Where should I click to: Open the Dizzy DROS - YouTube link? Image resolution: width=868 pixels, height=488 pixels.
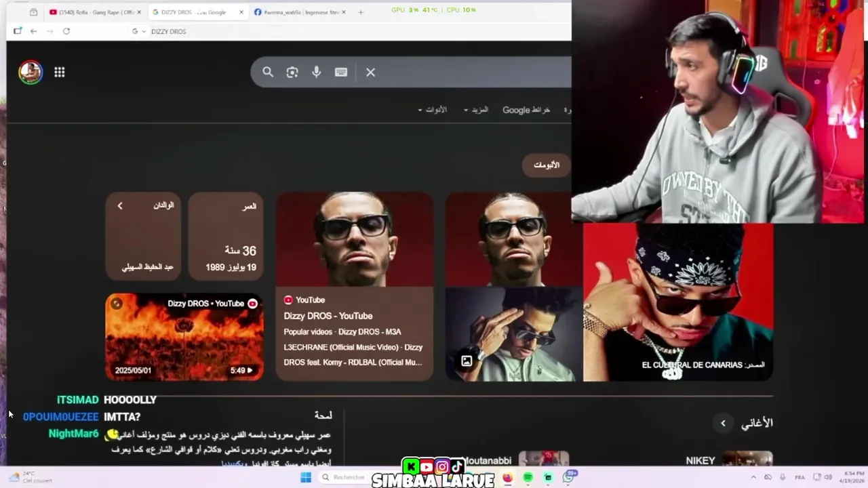click(x=328, y=316)
